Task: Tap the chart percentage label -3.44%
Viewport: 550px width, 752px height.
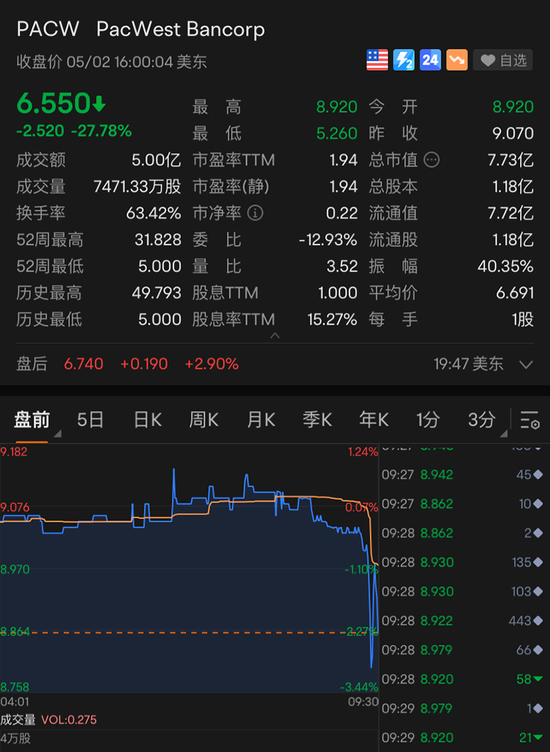Action: click(x=359, y=687)
